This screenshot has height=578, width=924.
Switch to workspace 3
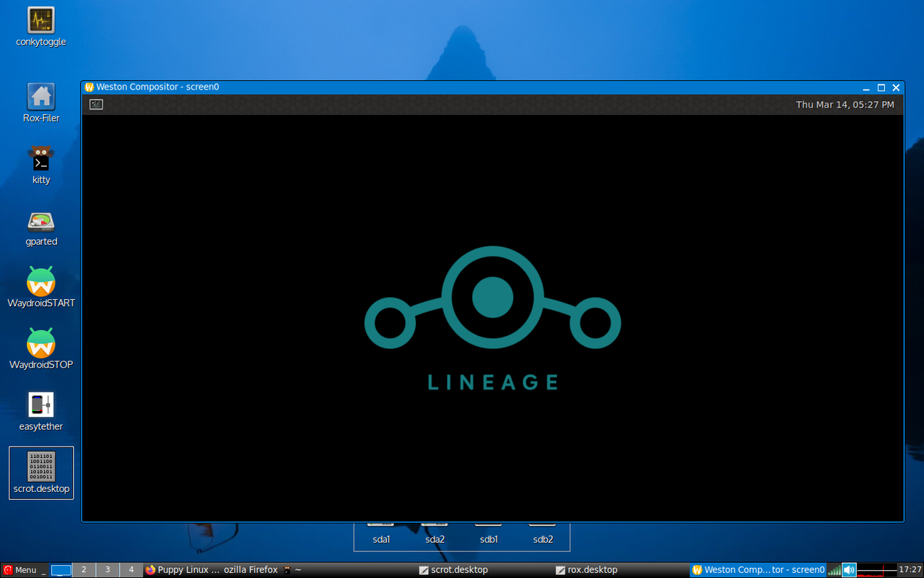coord(108,570)
